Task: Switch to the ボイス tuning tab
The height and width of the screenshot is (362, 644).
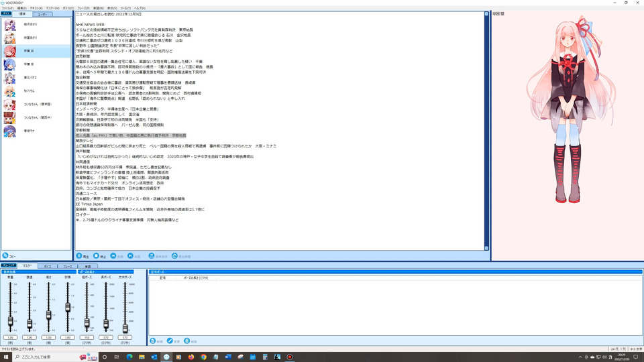Action: click(x=48, y=266)
